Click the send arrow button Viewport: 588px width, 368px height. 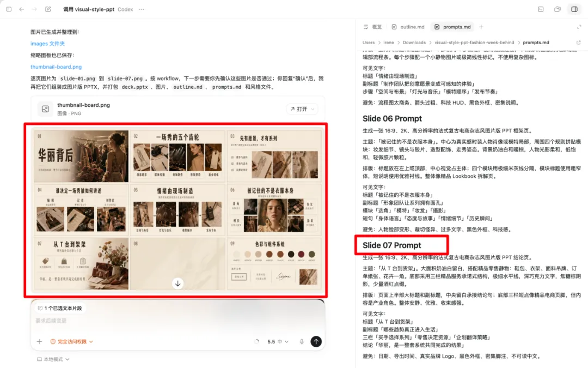pos(316,341)
